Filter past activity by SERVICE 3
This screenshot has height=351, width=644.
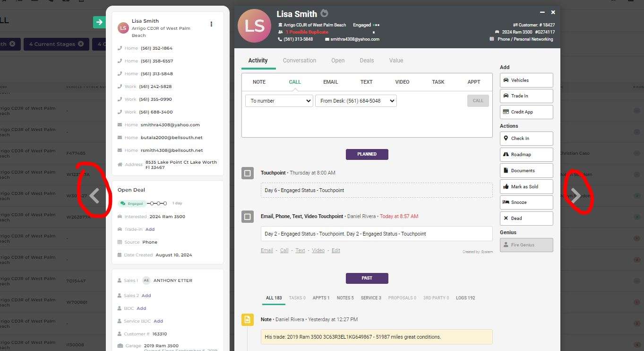371,298
